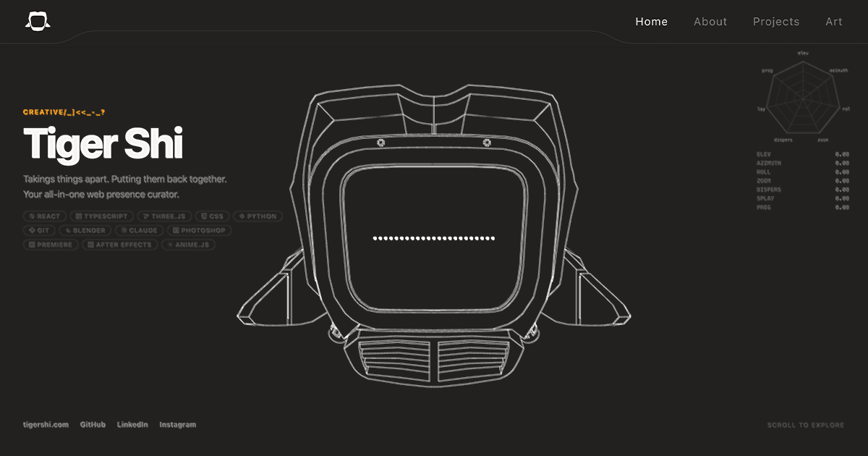
Task: Visit the tigershi.com link
Action: 46,425
